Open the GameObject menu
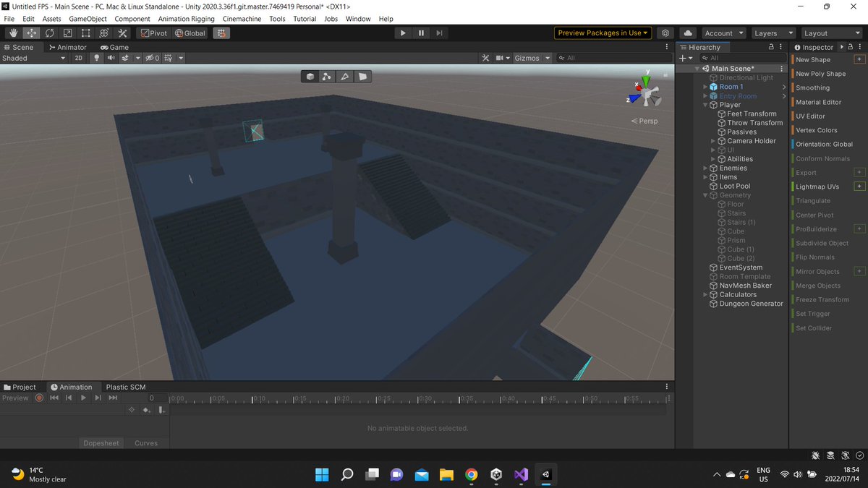Screen dimensions: 868x488 coord(89,19)
